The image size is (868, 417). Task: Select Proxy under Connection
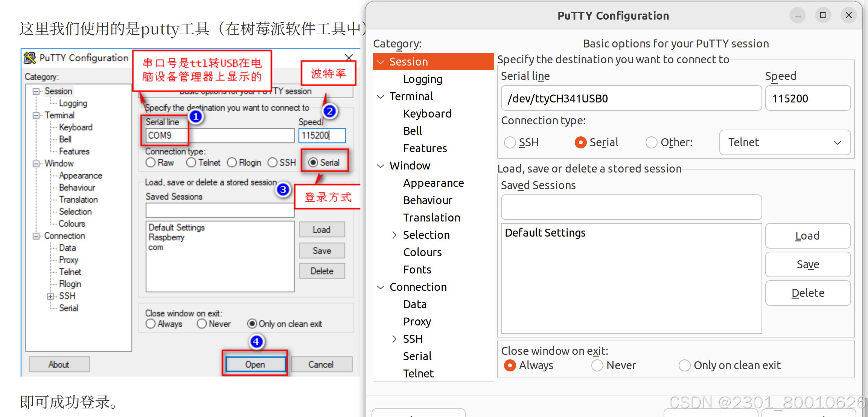pyautogui.click(x=417, y=321)
